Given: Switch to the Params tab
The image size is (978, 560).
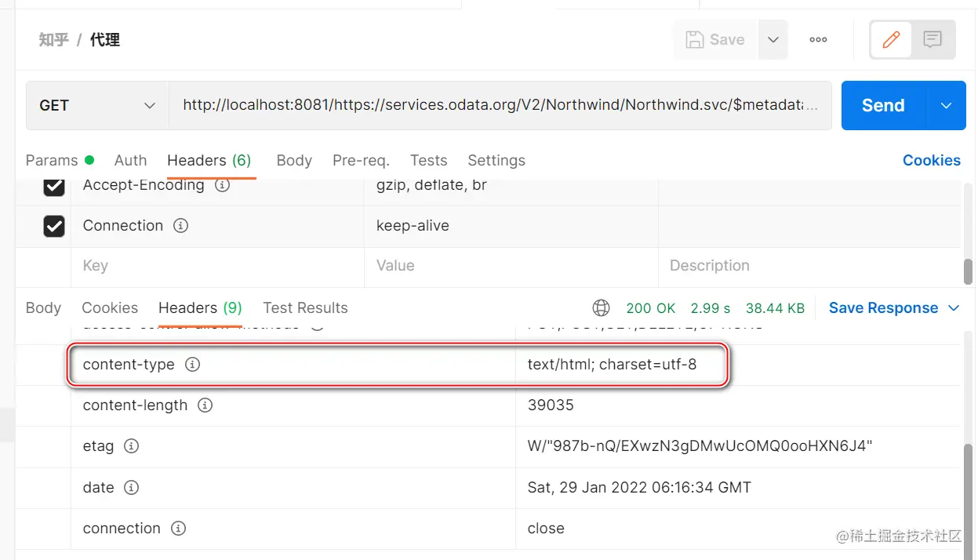Looking at the screenshot, I should [x=60, y=160].
